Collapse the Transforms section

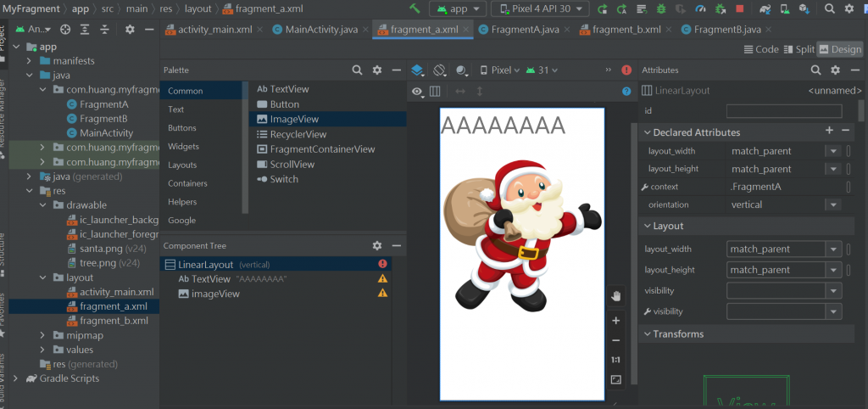coord(647,334)
